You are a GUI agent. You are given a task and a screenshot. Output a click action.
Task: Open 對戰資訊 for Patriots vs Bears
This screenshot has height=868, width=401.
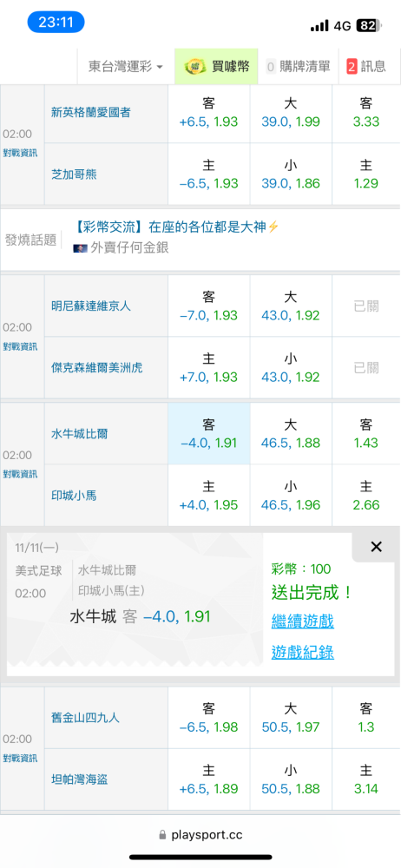coord(21,152)
